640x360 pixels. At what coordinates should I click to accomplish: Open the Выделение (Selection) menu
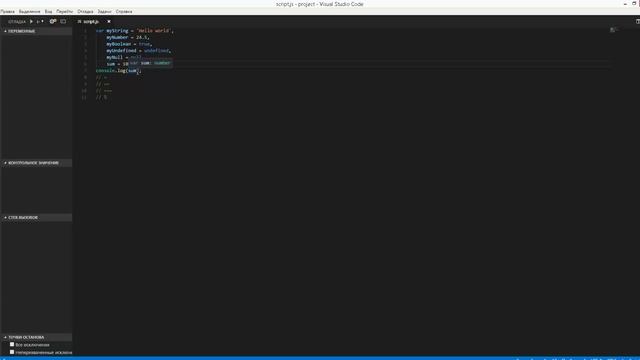pos(29,11)
